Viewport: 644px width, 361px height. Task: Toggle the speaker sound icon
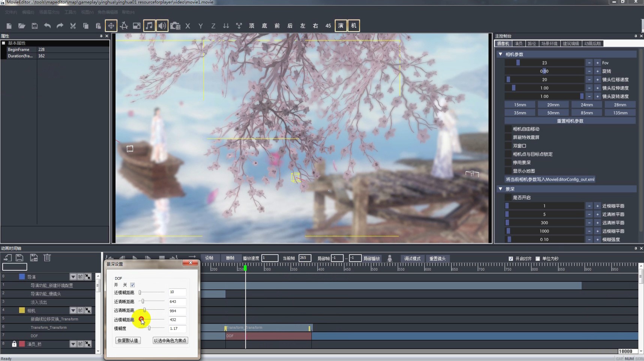pos(162,26)
